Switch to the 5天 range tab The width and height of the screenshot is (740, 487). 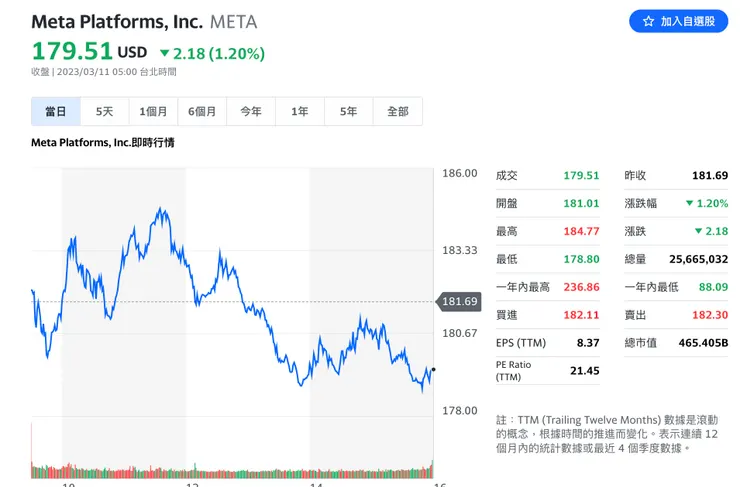tap(105, 112)
